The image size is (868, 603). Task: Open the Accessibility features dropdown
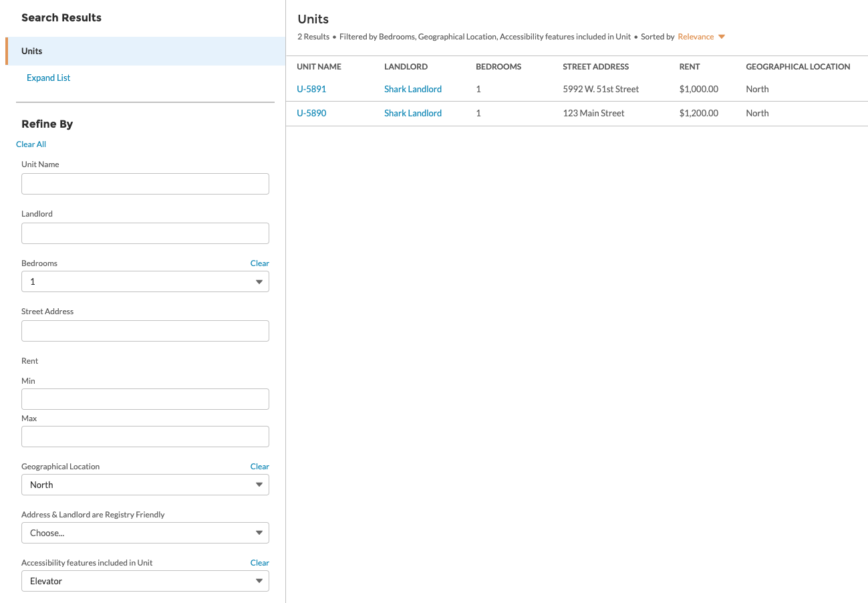coord(145,581)
